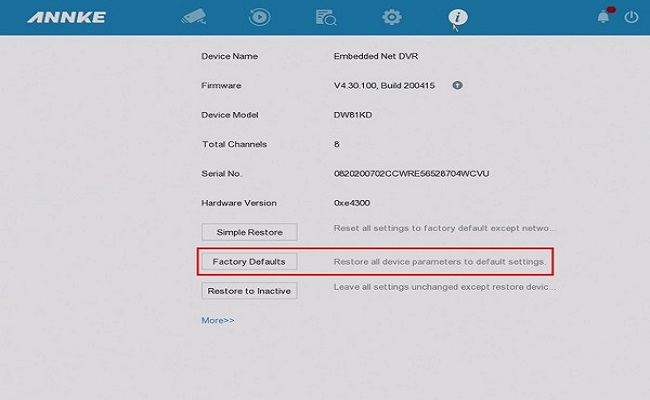Screen dimensions: 650x400
Task: Open the settings gear icon
Action: pyautogui.click(x=392, y=17)
